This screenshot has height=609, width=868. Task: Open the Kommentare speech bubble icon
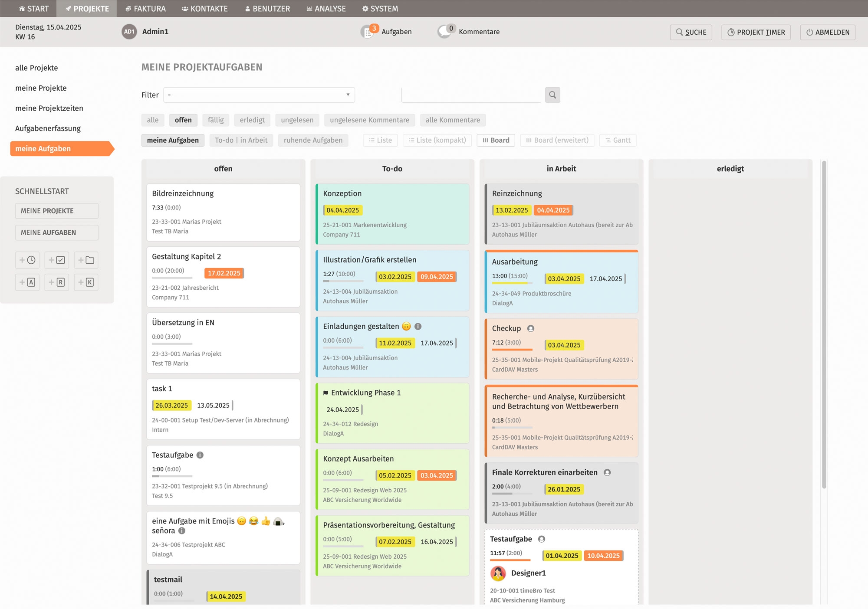[445, 32]
